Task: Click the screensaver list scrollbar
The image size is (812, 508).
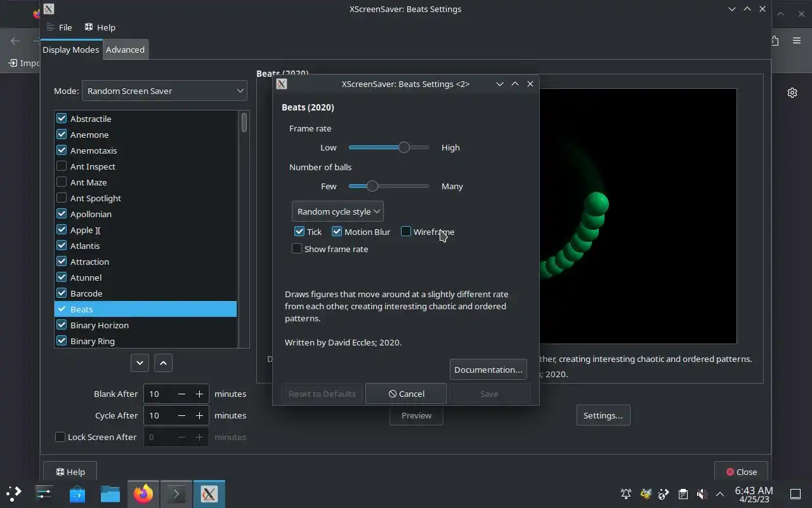Action: (x=244, y=123)
